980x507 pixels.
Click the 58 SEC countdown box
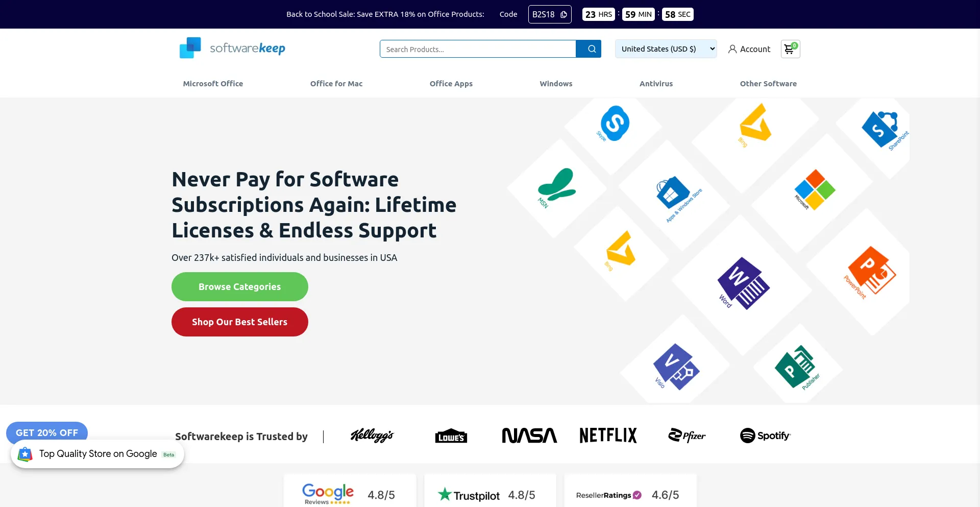(678, 14)
